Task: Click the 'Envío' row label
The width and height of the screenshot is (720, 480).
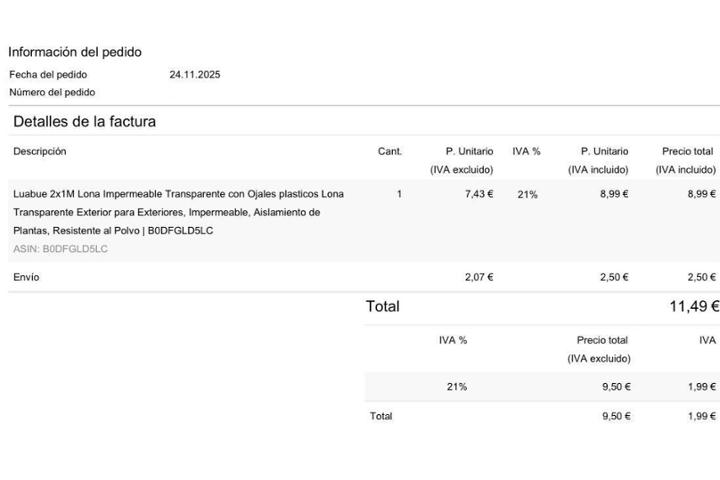Action: [x=26, y=277]
